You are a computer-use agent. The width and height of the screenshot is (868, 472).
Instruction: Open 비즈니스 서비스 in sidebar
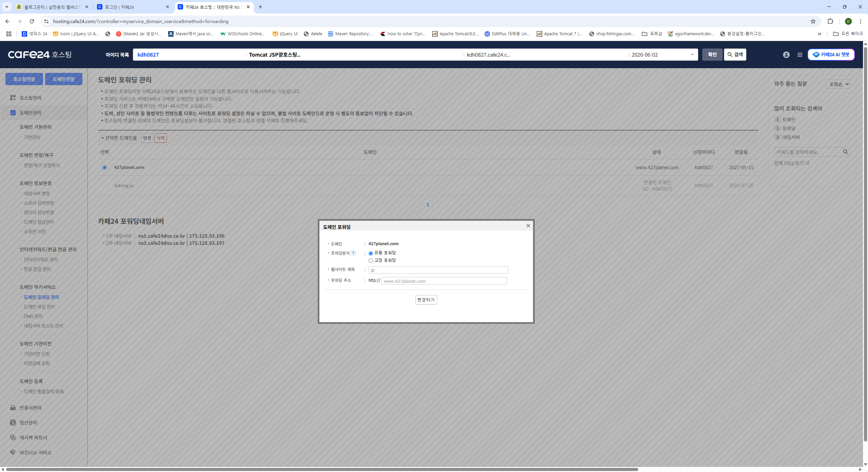pyautogui.click(x=35, y=452)
